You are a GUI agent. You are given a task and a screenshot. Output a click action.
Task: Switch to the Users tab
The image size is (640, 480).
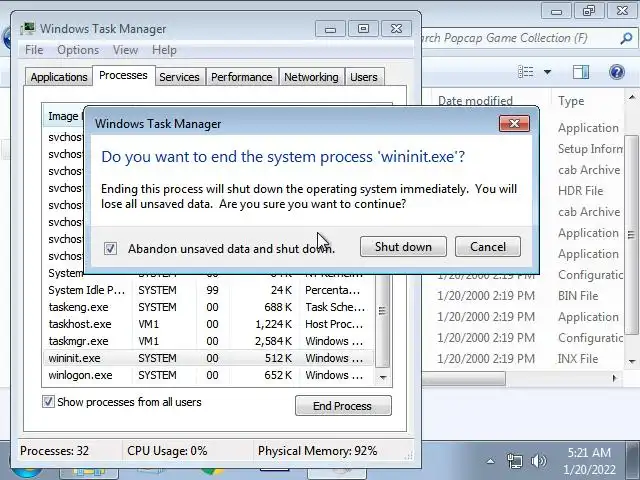click(x=364, y=77)
